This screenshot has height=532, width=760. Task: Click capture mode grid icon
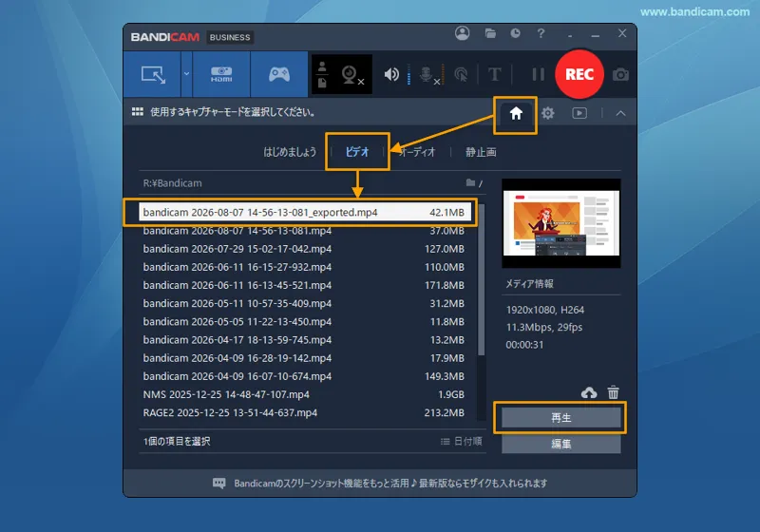click(138, 112)
